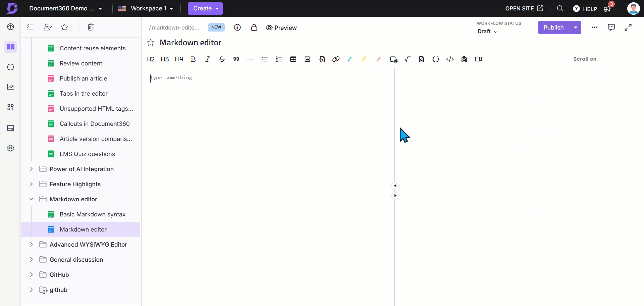Expand the Power of AI Integration folder
This screenshot has height=306, width=644.
click(31, 169)
